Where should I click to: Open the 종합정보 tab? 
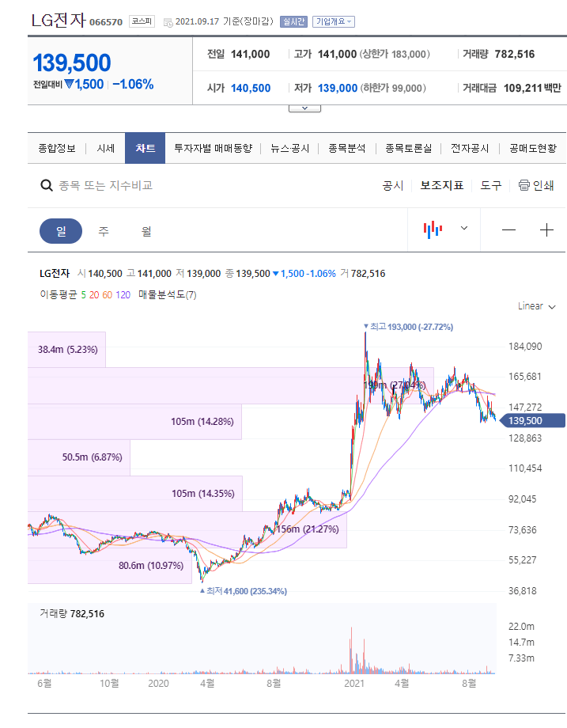click(x=57, y=148)
